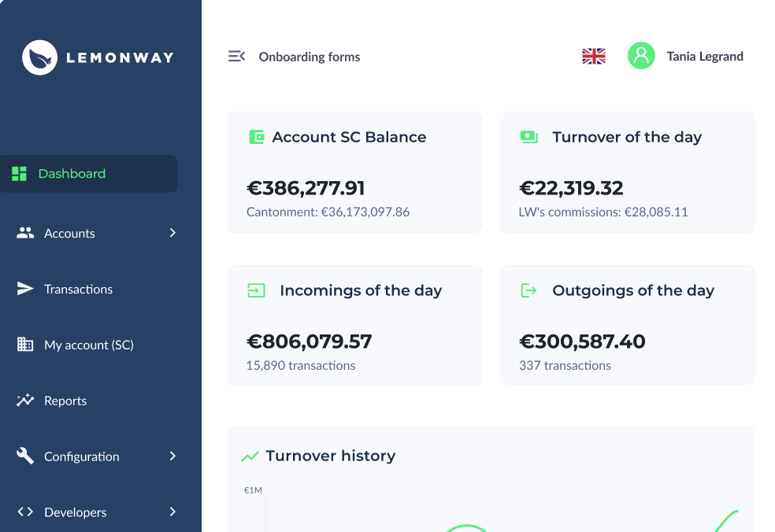Click the Account SC Balance wallet icon
The image size is (775, 532).
click(x=257, y=137)
